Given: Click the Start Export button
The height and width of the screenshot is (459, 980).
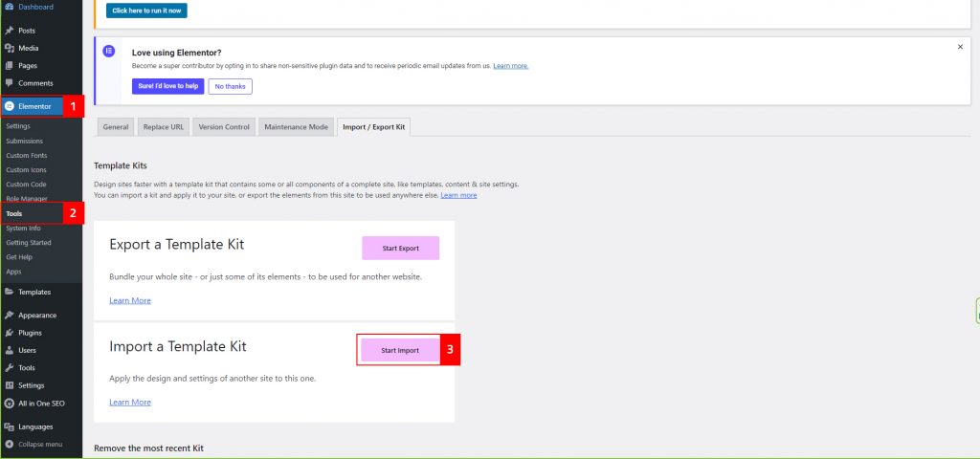Looking at the screenshot, I should click(x=401, y=248).
